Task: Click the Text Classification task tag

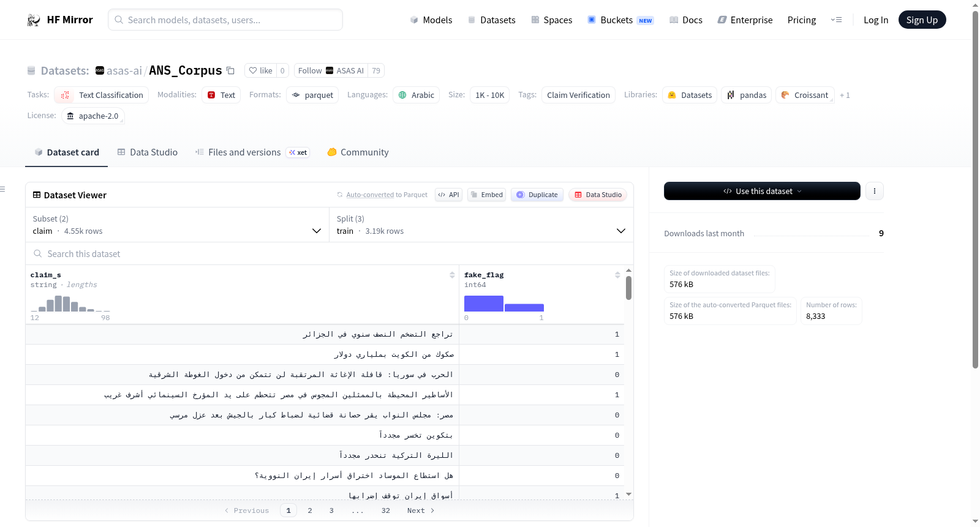Action: click(x=102, y=95)
